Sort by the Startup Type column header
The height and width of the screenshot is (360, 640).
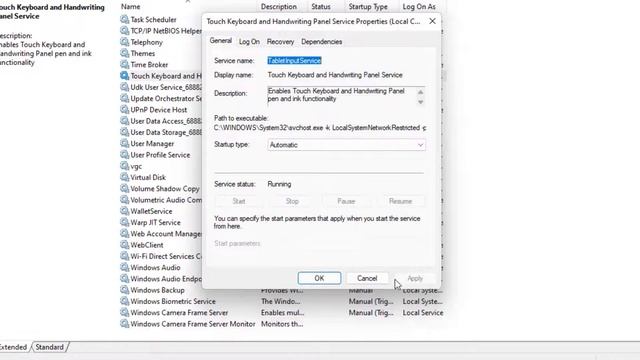click(x=368, y=7)
